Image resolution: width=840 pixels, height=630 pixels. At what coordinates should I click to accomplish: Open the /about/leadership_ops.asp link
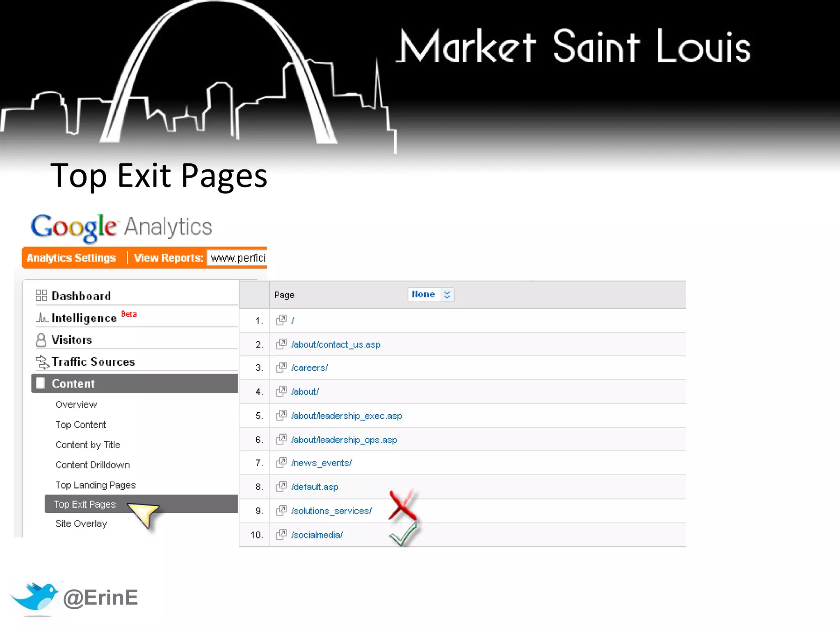click(344, 440)
